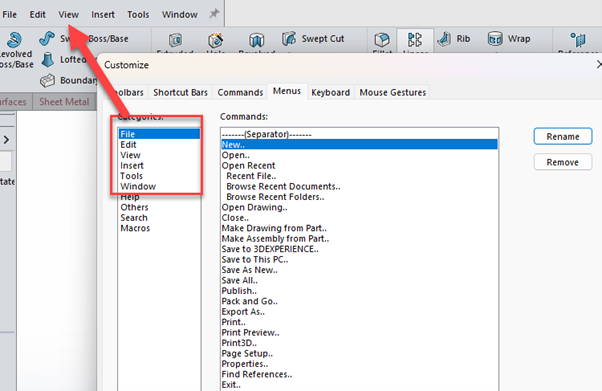Open the Tools menu in menu bar
This screenshot has height=391, width=602.
138,15
